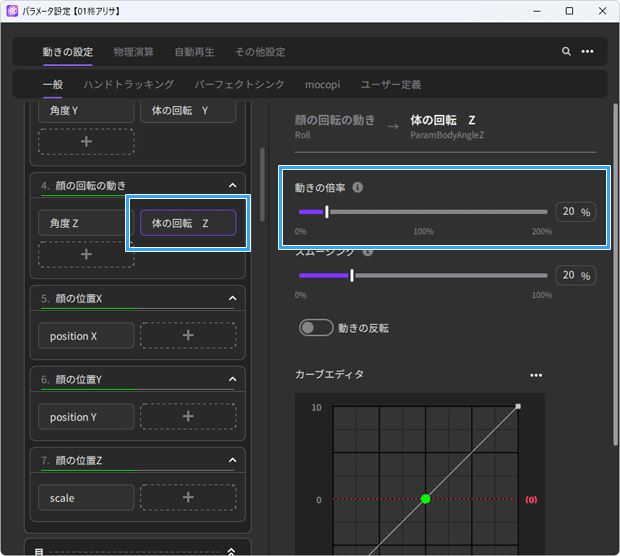Open the search magnifier icon

(x=566, y=51)
